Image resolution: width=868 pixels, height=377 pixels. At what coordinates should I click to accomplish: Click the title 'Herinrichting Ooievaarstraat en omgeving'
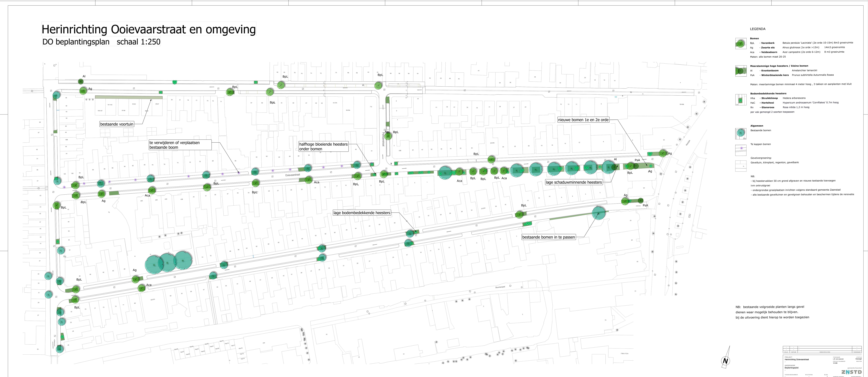coord(149,29)
